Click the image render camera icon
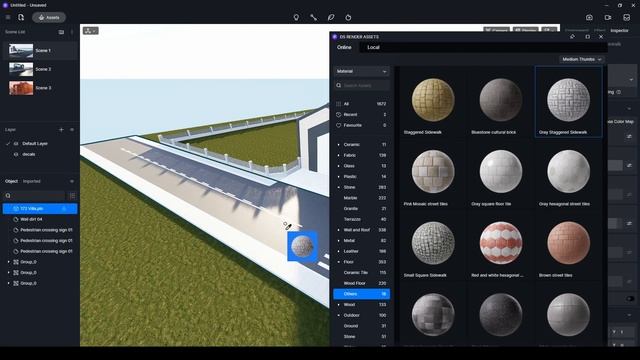 589,18
